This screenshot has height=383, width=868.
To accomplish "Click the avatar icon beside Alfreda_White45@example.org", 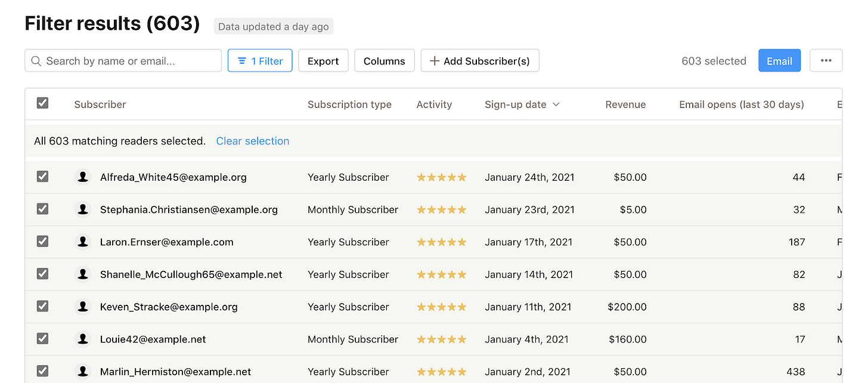I will [x=82, y=177].
